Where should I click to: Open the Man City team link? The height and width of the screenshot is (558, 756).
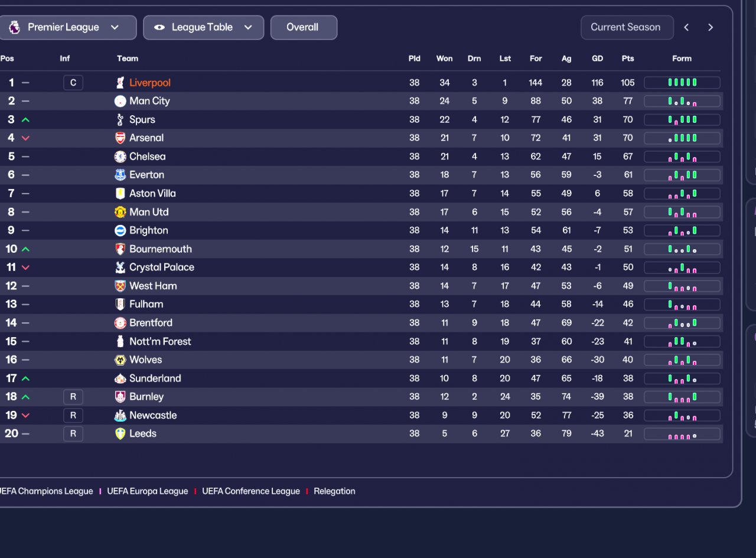pyautogui.click(x=149, y=101)
